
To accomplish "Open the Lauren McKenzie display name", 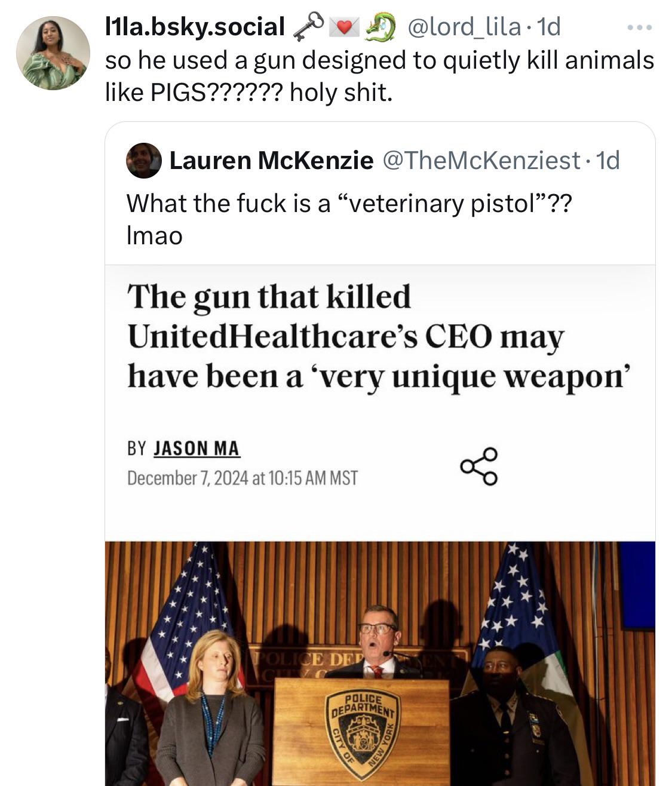I will (x=272, y=160).
